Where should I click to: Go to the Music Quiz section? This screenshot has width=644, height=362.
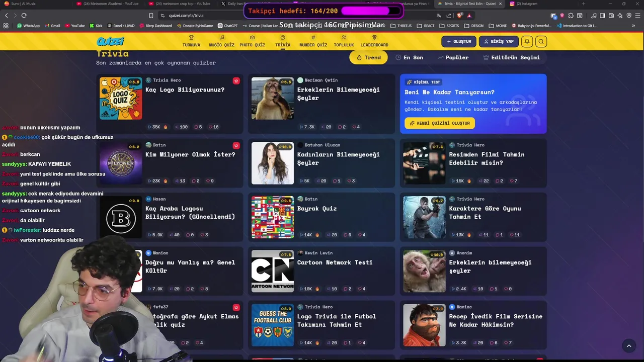coord(222,41)
